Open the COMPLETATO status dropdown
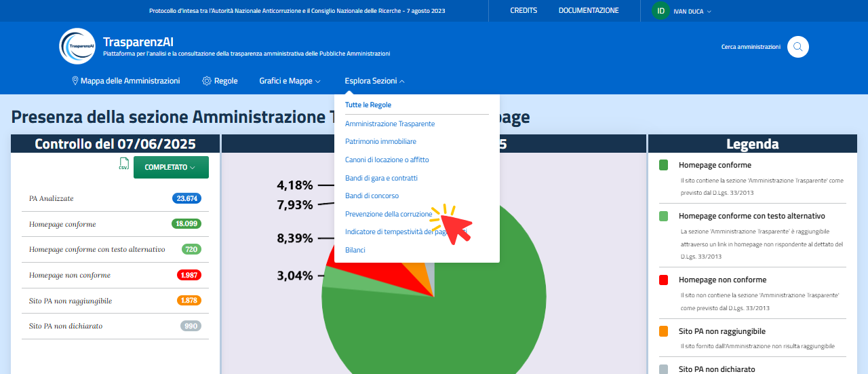 (x=171, y=167)
